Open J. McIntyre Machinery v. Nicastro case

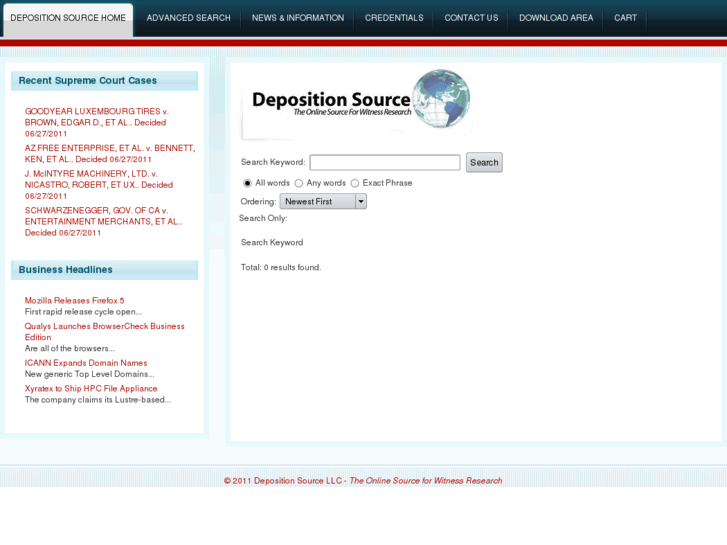[x=99, y=185]
